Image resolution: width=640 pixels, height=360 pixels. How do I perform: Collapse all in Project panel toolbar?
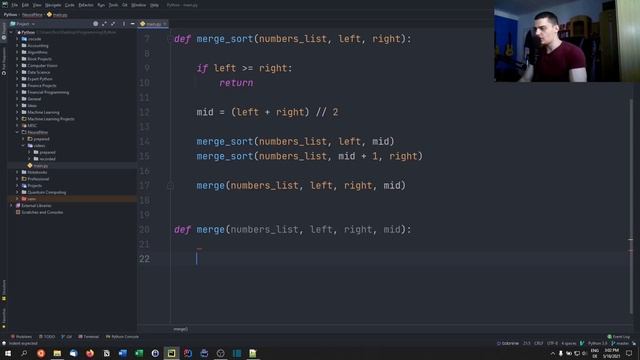(113, 24)
